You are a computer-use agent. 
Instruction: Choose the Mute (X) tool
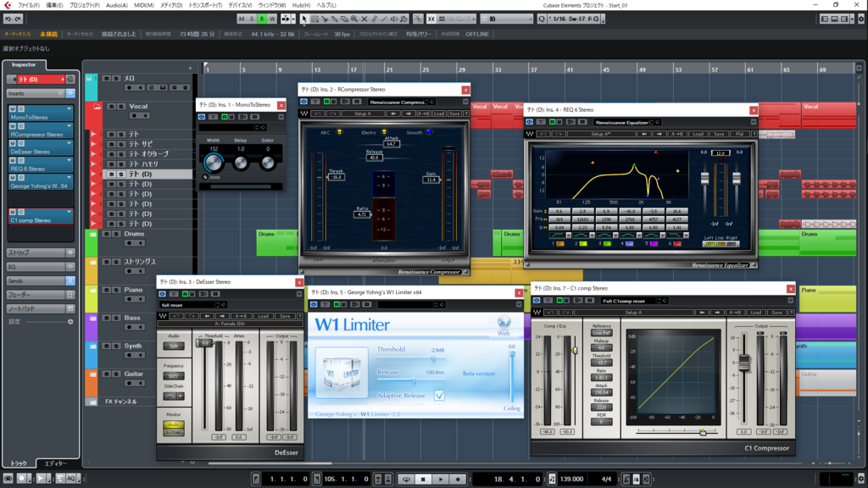pos(364,19)
